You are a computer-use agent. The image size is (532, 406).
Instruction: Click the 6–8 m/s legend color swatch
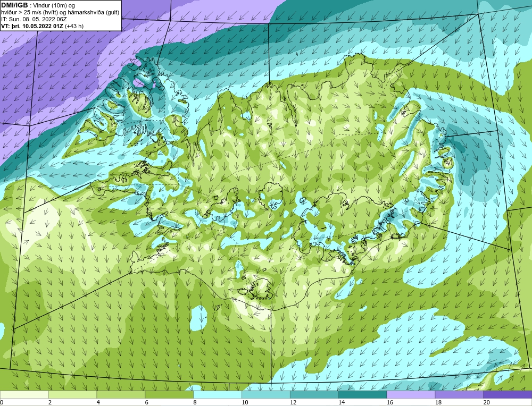click(169, 394)
